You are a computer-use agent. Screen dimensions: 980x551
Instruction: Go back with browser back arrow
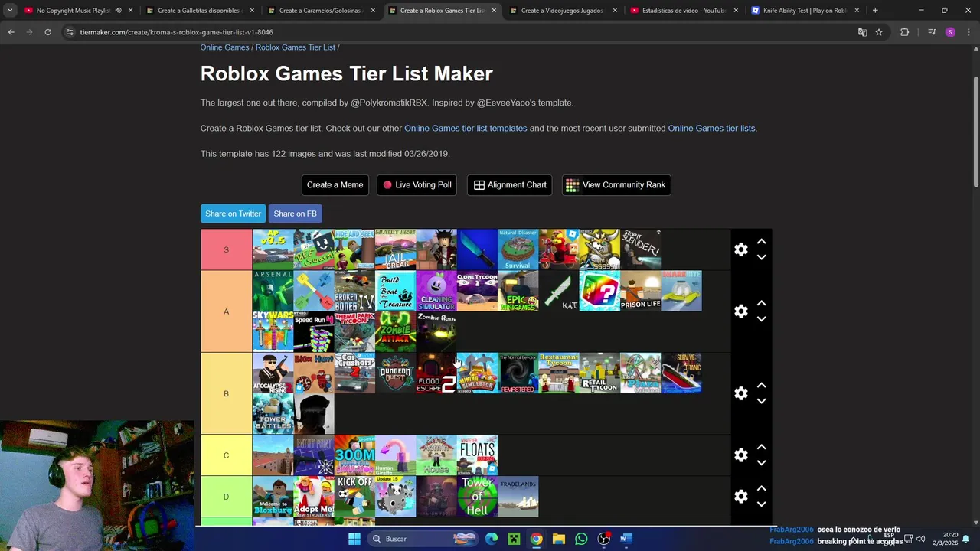11,32
